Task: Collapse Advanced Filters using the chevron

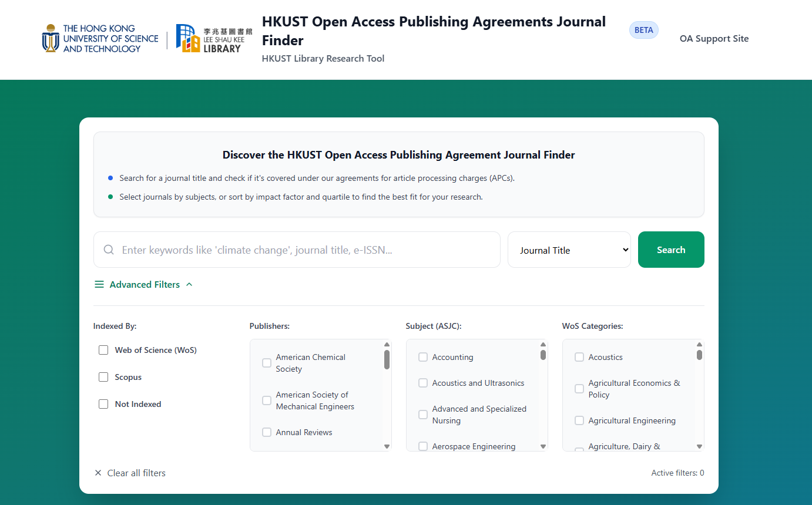Action: [x=189, y=285]
